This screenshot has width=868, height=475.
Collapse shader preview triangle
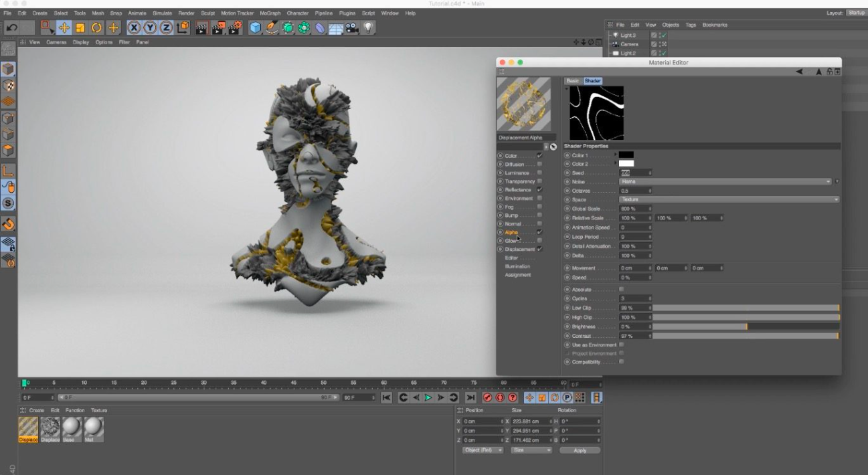[x=566, y=88]
